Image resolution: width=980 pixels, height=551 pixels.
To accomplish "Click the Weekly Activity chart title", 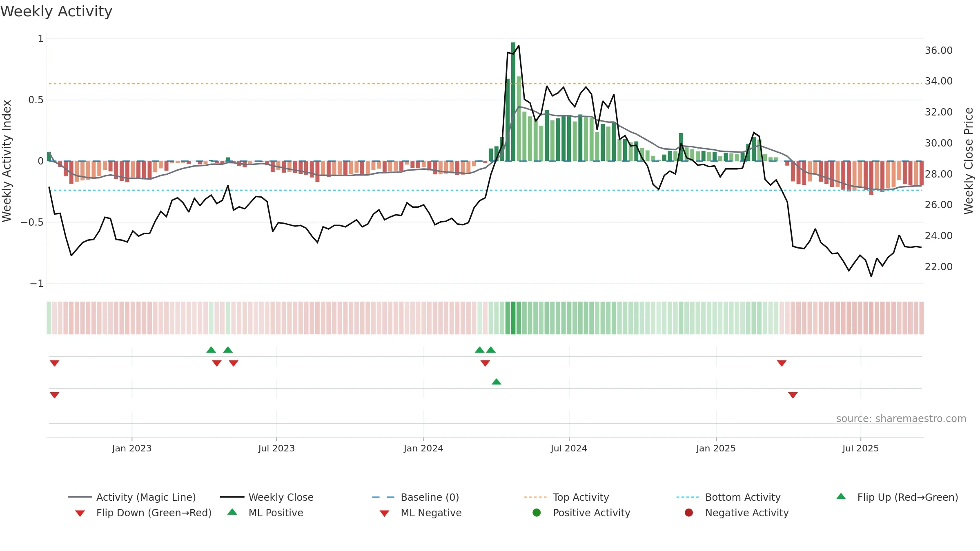I will pyautogui.click(x=56, y=11).
